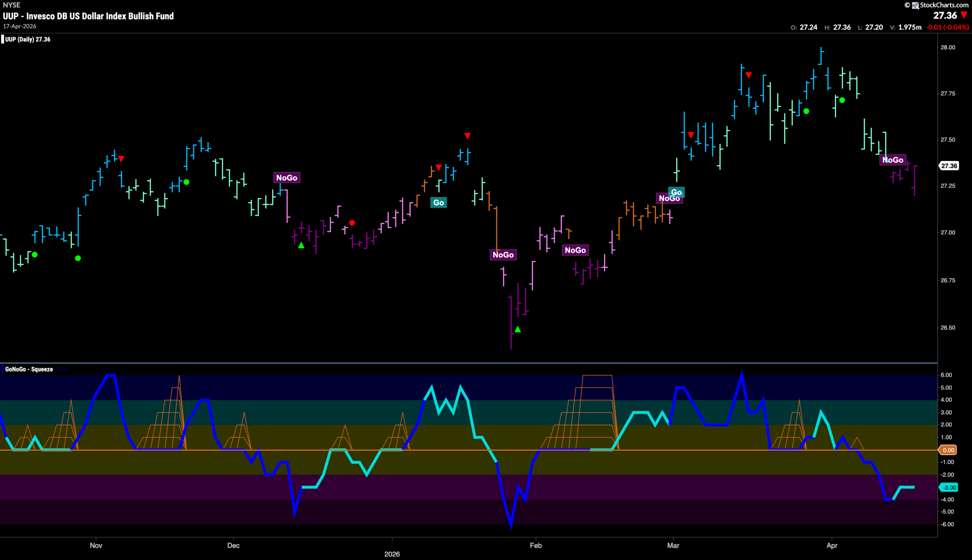Screen dimensions: 972x560
Task: Click the red circle marker in late December
Action: tap(352, 223)
